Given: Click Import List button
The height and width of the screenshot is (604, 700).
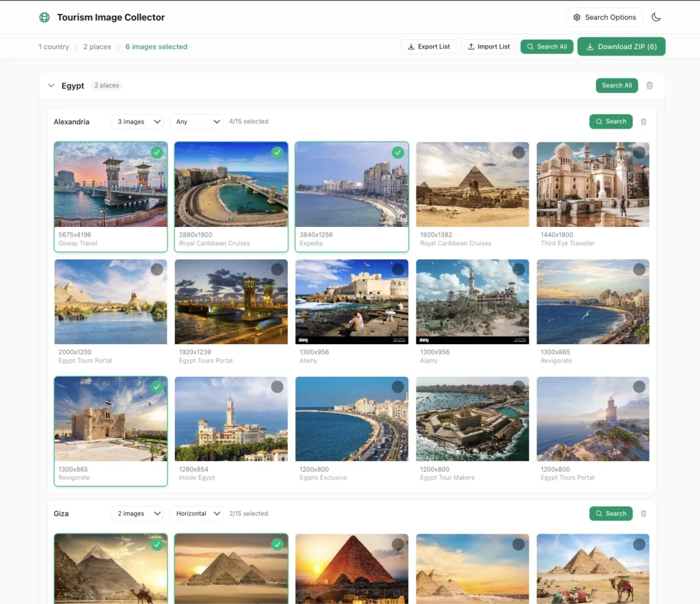Looking at the screenshot, I should tap(488, 47).
